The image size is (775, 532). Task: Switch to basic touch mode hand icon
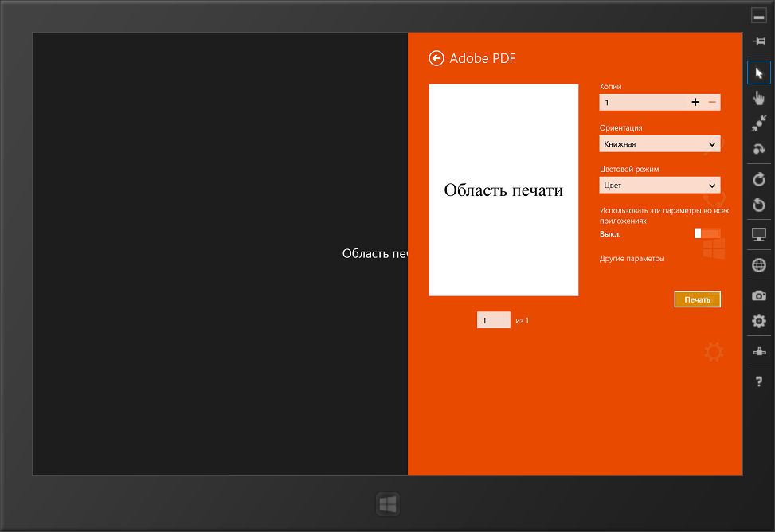[x=759, y=99]
